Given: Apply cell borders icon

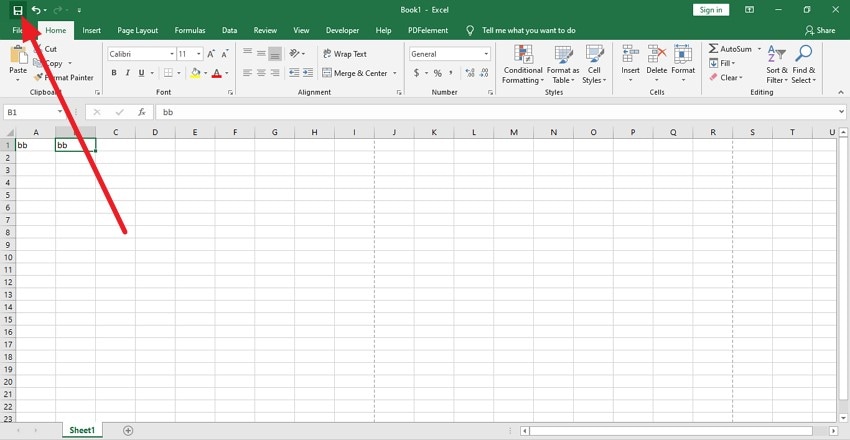Looking at the screenshot, I should pos(168,73).
